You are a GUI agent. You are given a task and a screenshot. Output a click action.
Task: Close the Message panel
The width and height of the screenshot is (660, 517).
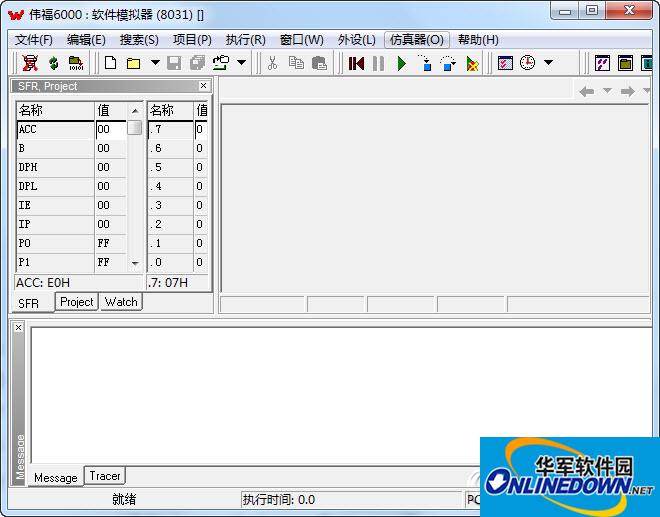coord(19,327)
